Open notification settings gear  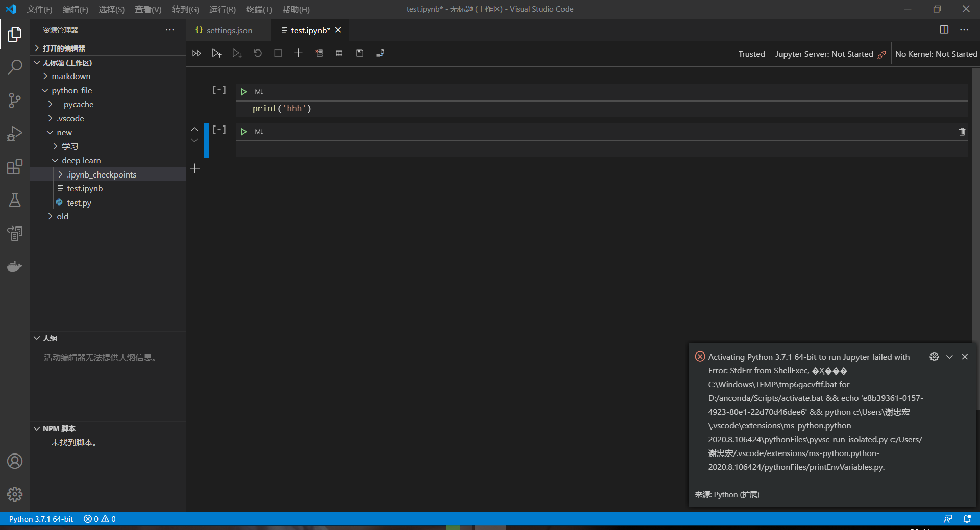coord(934,357)
